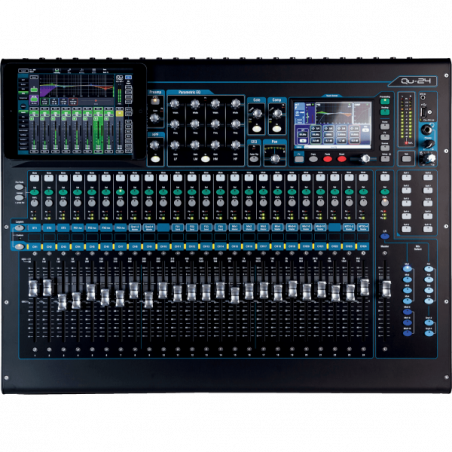Push the Talk button

[x=406, y=159]
